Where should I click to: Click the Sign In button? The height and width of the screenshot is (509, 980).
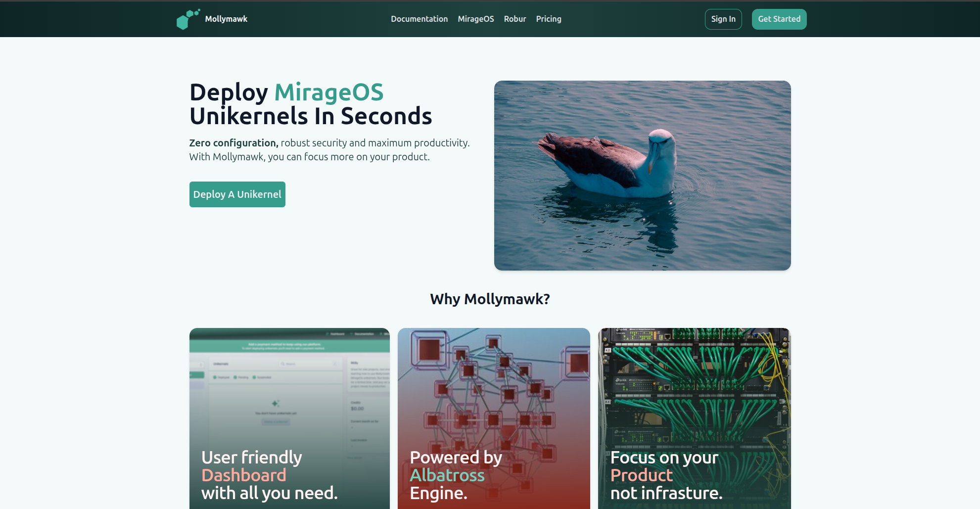click(x=723, y=19)
